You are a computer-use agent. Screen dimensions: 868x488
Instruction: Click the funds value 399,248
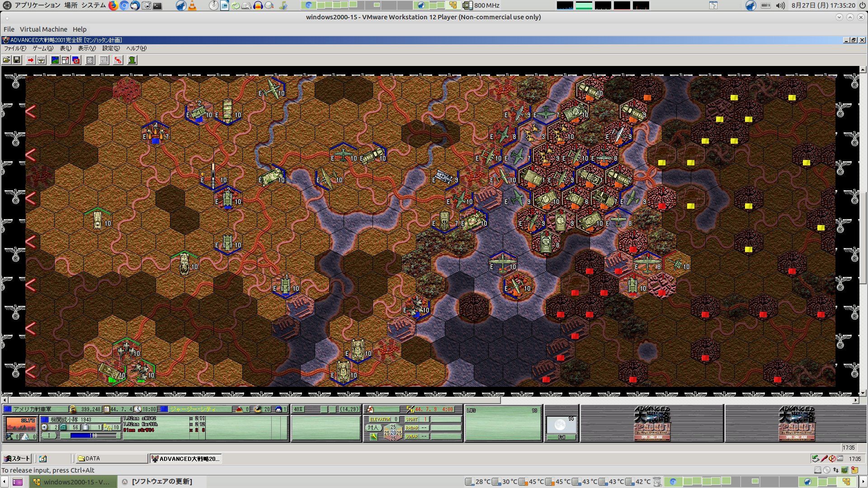(90, 409)
